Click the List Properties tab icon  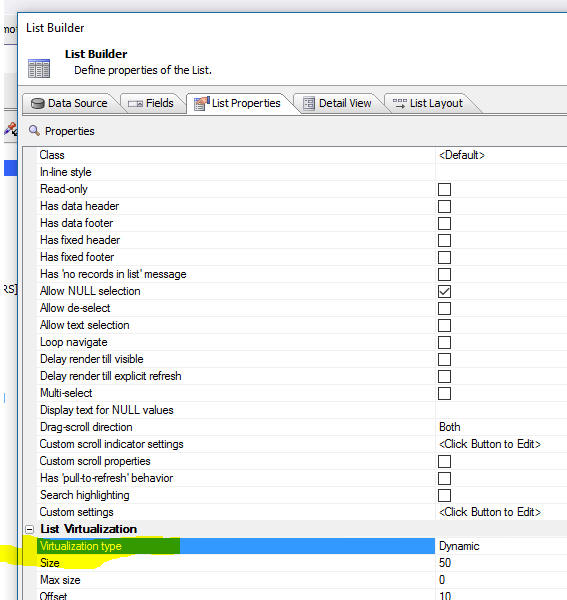(202, 103)
